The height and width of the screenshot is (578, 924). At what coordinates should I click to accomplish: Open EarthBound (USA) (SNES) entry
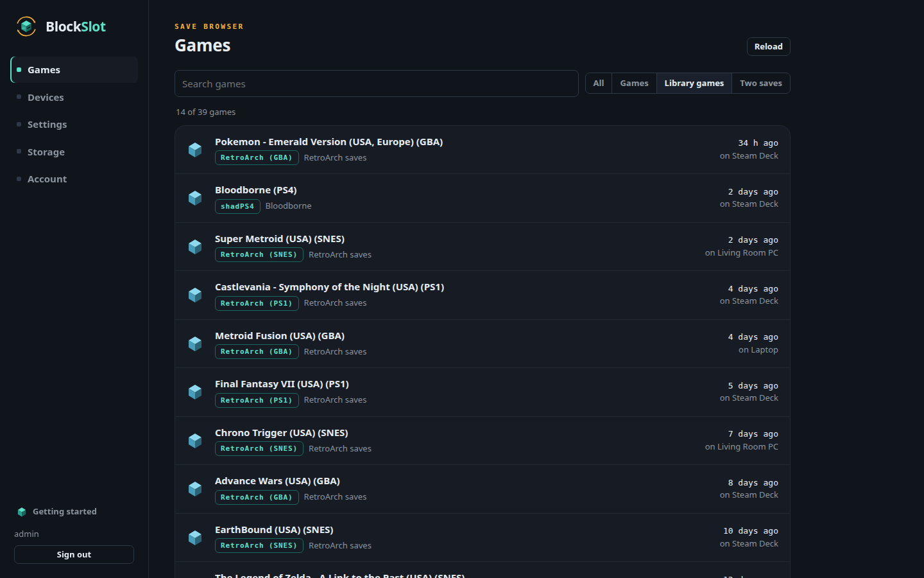pyautogui.click(x=483, y=538)
